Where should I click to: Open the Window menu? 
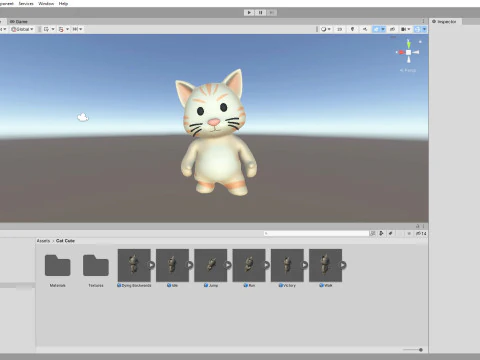46,3
